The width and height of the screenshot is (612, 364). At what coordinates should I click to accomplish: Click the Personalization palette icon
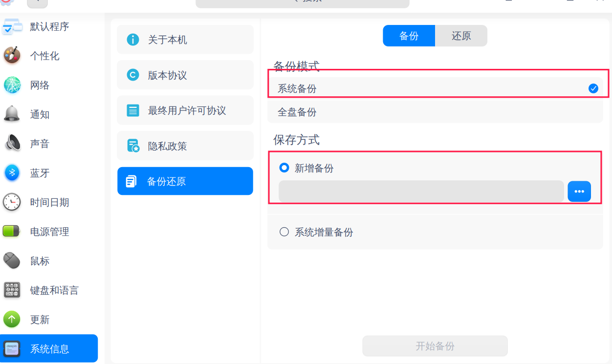12,56
